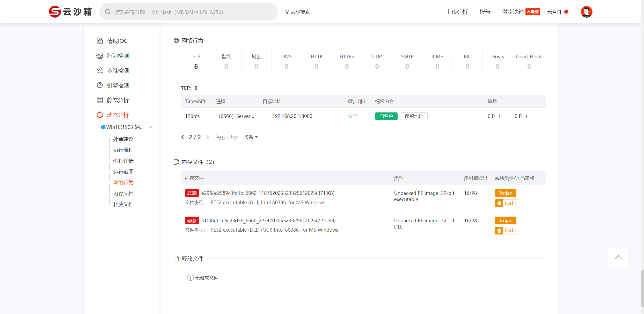Viewport: 644px width, 314px height.
Task: Open 高级搜索 filter options
Action: 297,12
